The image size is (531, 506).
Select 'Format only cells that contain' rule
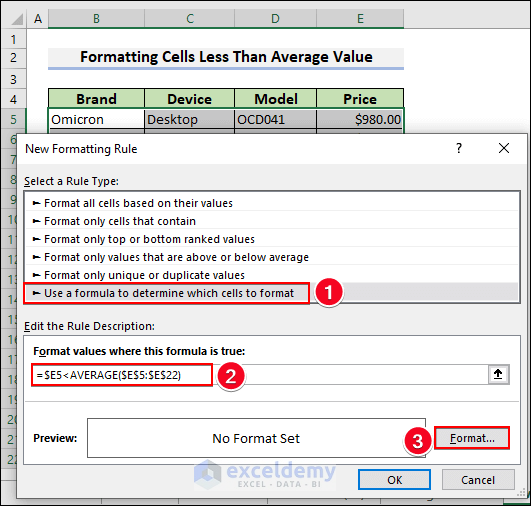[x=272, y=221]
